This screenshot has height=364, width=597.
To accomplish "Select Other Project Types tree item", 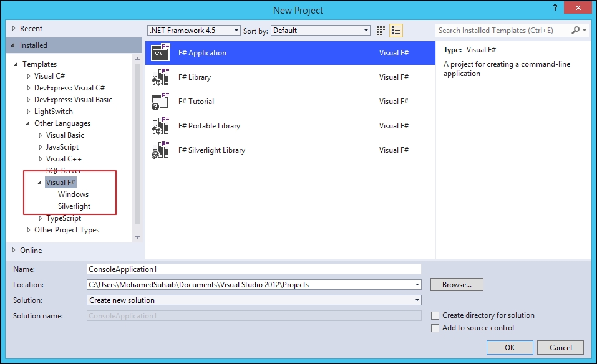I will (67, 230).
